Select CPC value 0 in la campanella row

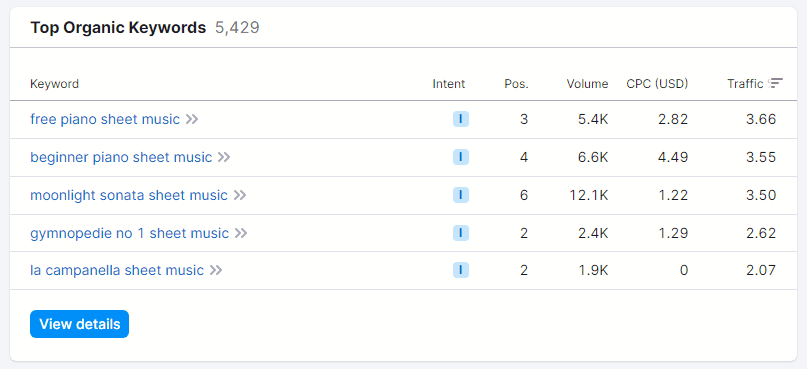click(x=683, y=270)
